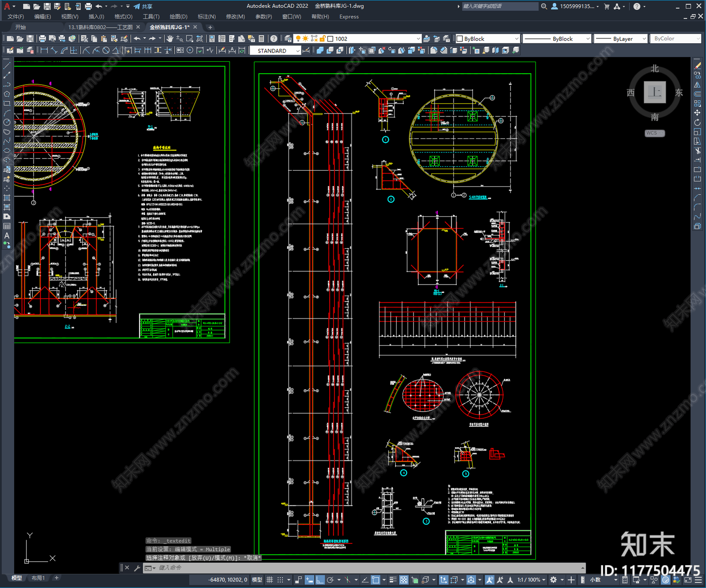The height and width of the screenshot is (588, 706).
Task: Click the Rotate tool in right toolbar
Action: (697, 122)
